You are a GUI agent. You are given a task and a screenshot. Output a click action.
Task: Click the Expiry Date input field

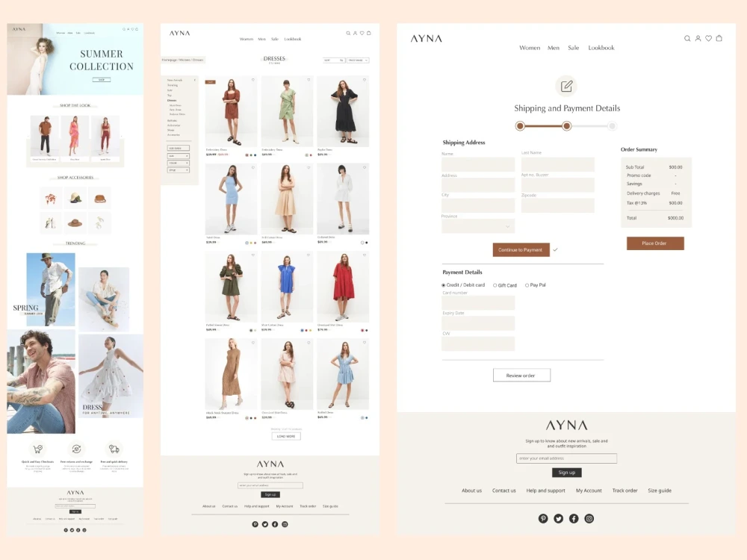(478, 323)
